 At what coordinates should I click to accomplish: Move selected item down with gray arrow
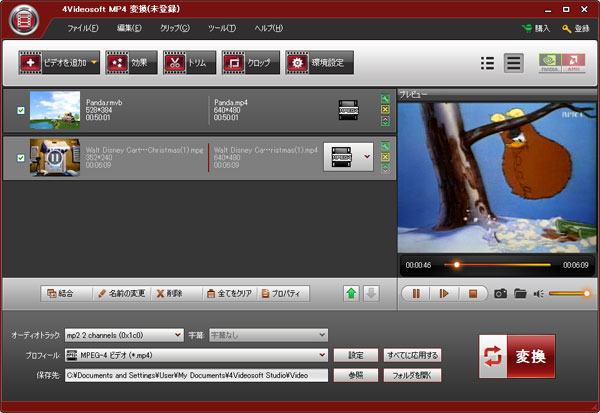[x=371, y=294]
